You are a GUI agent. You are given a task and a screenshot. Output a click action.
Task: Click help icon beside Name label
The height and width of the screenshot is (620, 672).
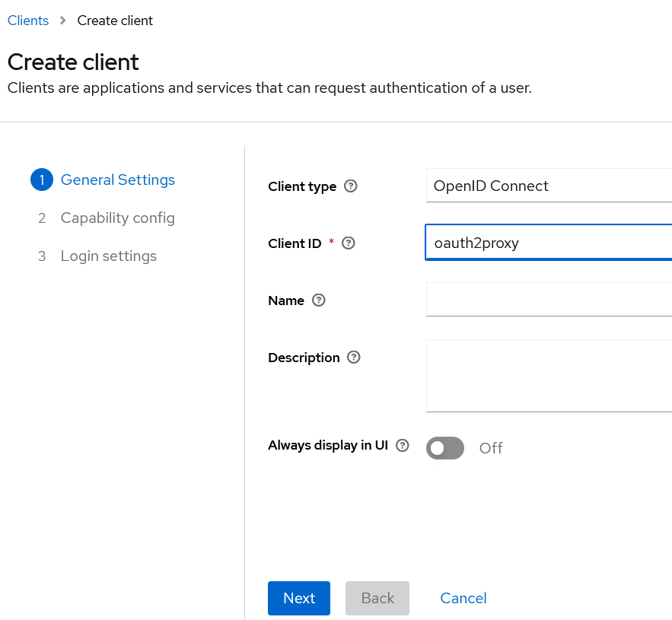319,300
